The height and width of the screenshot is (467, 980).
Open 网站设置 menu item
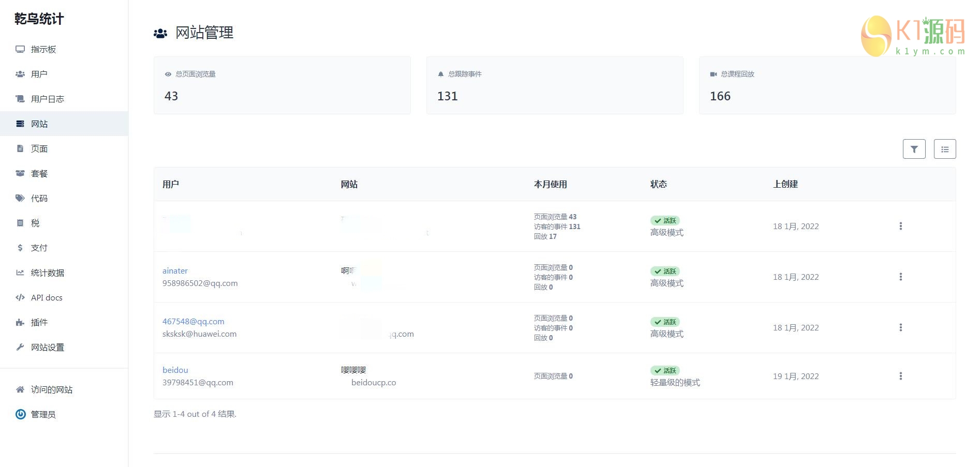coord(48,347)
